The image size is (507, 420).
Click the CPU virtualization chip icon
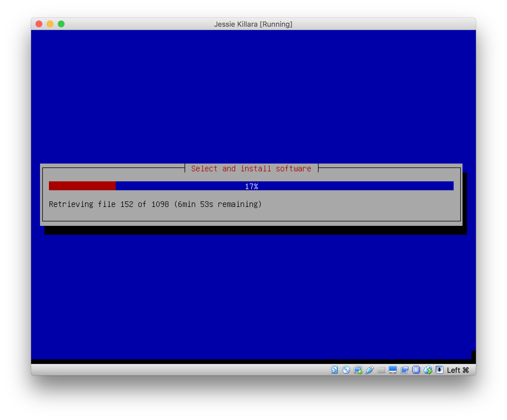coord(416,370)
